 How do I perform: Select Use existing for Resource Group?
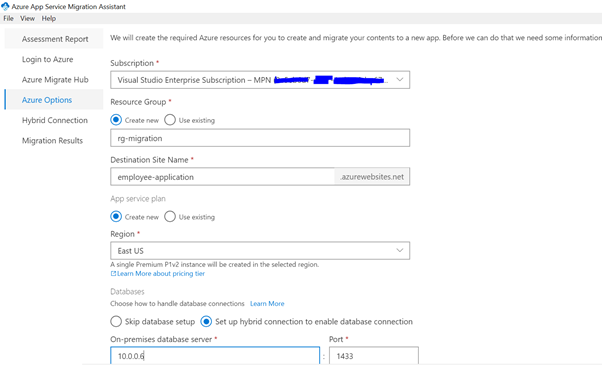170,120
